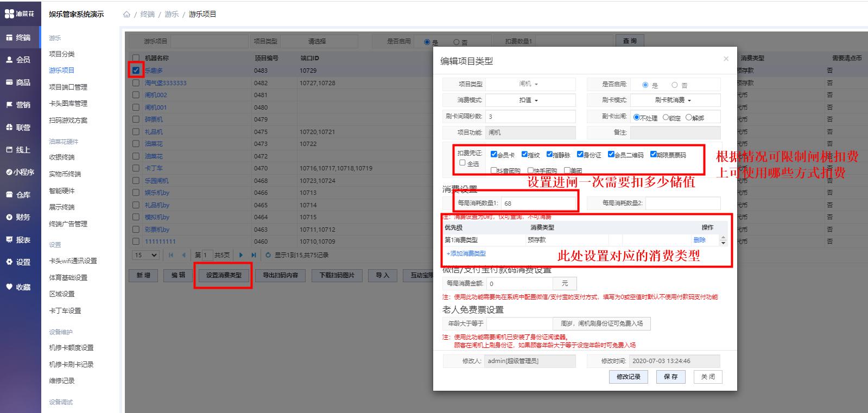Go to previous page of table
This screenshot has height=413, width=868.
click(x=183, y=255)
